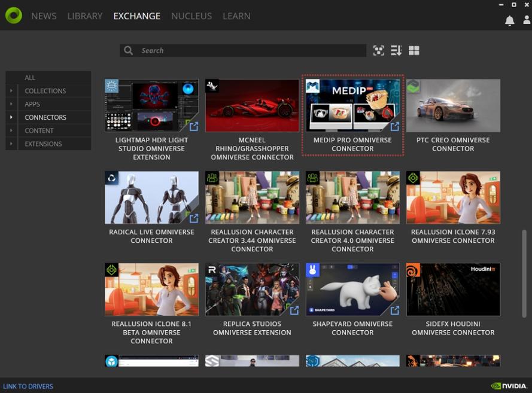Click 'PTC CREO OMNIVERSE CONNECTOR' title

pos(453,144)
